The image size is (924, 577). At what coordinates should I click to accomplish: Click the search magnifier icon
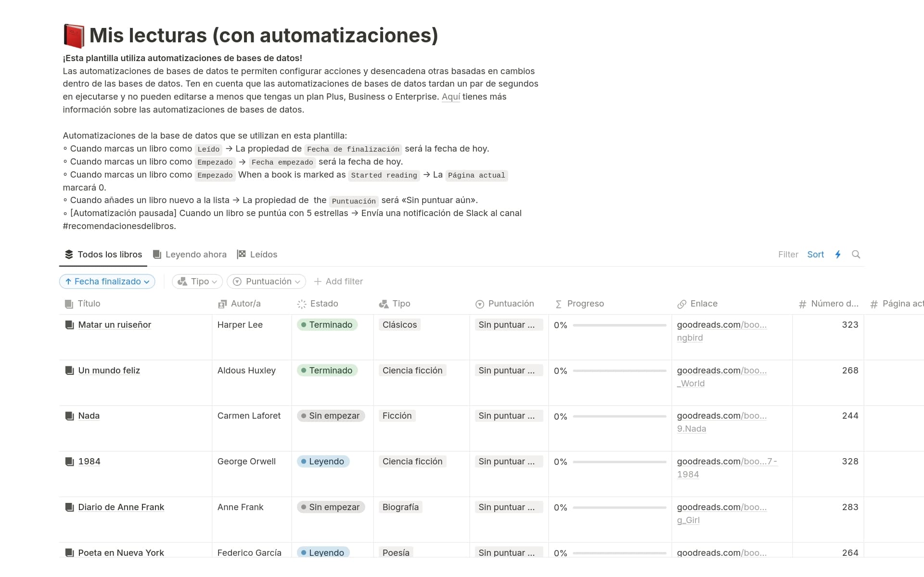click(x=856, y=255)
